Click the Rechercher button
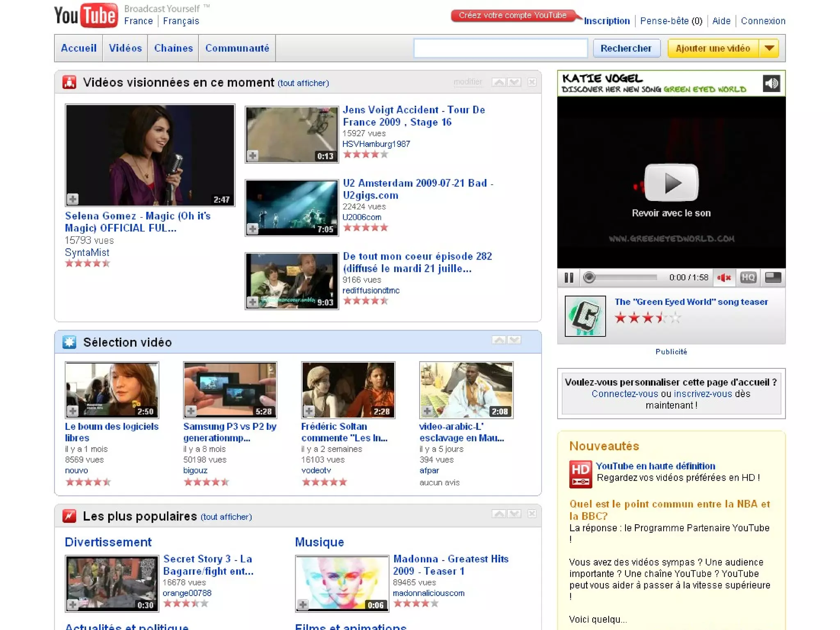Image resolution: width=840 pixels, height=630 pixels. click(x=626, y=48)
